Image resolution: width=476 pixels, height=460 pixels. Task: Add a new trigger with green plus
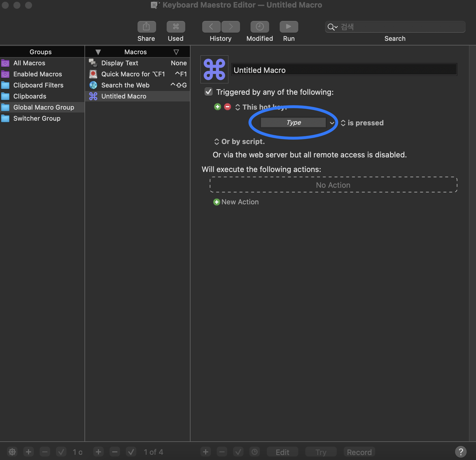(x=218, y=107)
